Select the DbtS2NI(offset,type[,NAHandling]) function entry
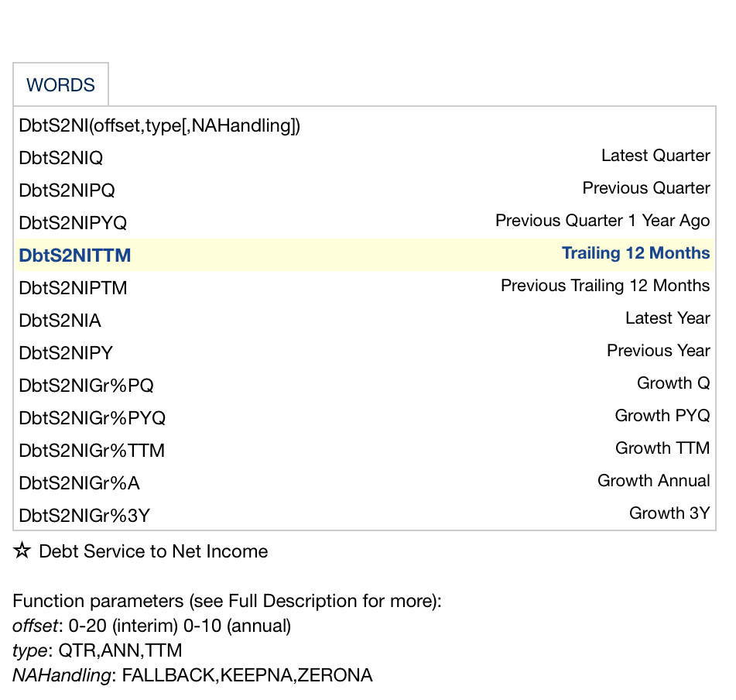Image resolution: width=736 pixels, height=700 pixels. pyautogui.click(x=159, y=125)
